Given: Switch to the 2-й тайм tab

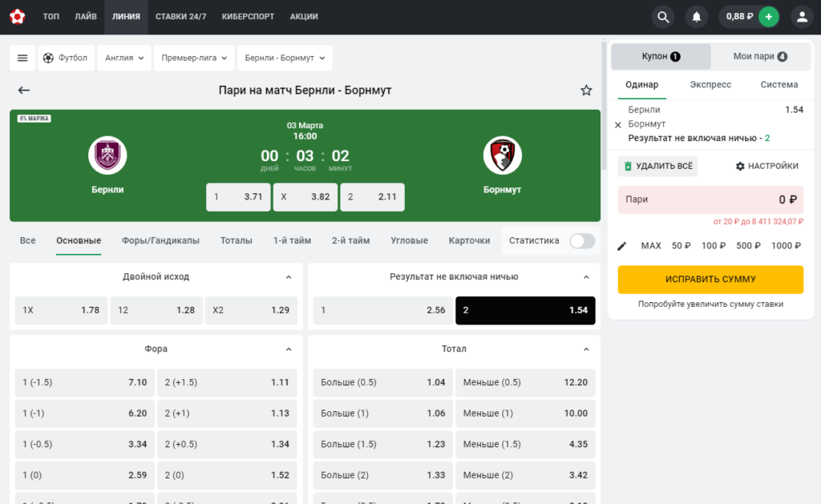Looking at the screenshot, I should 351,240.
